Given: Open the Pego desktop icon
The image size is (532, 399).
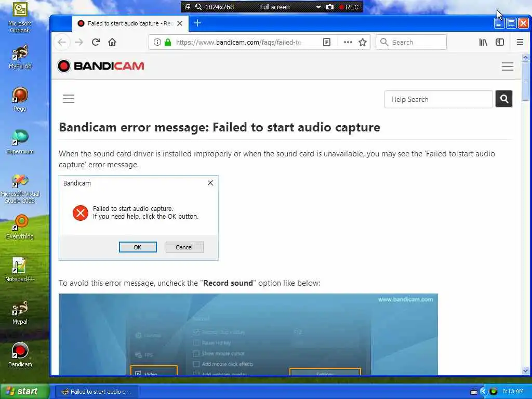Looking at the screenshot, I should 20,99.
